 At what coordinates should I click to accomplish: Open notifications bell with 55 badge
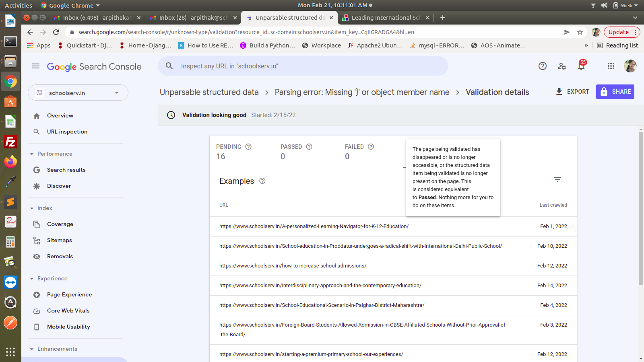coord(581,66)
